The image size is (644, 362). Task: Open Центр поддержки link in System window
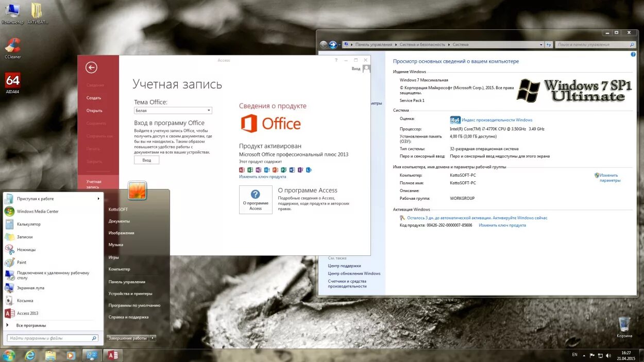point(344,266)
